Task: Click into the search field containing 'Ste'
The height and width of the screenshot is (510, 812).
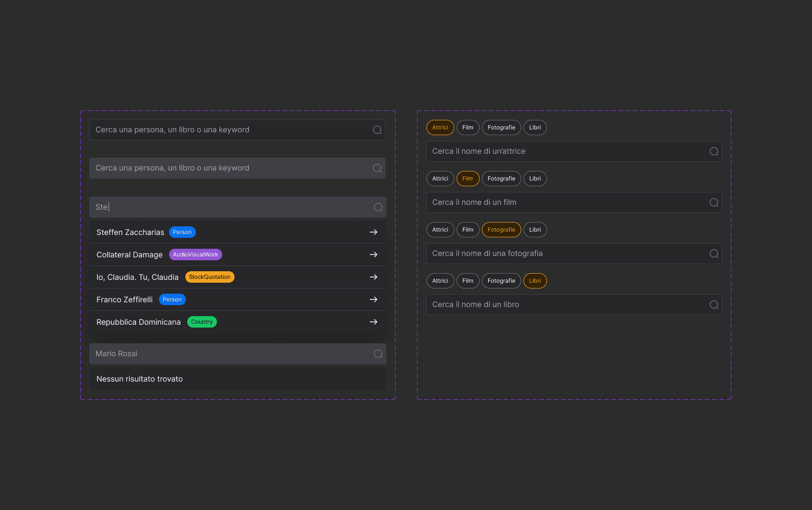Action: coord(238,207)
